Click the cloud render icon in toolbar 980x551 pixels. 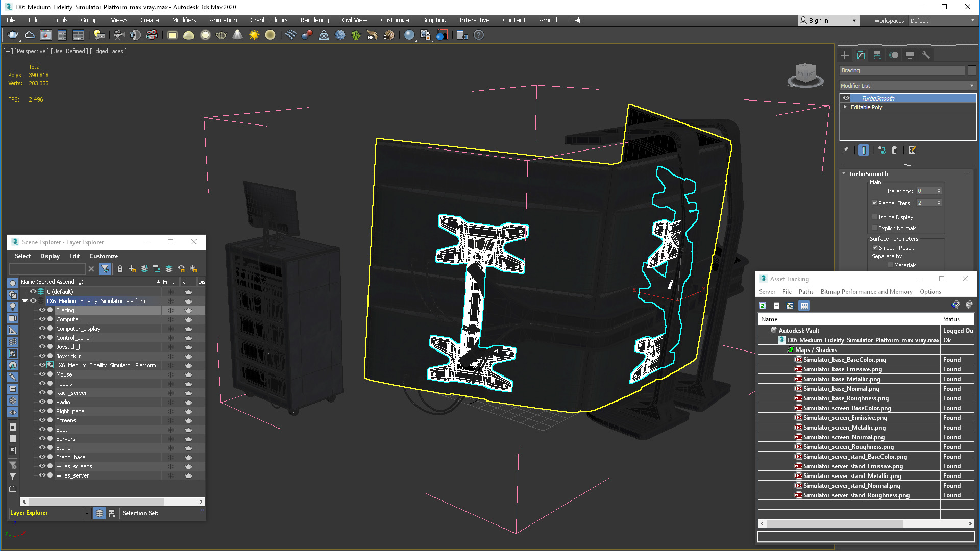[30, 35]
